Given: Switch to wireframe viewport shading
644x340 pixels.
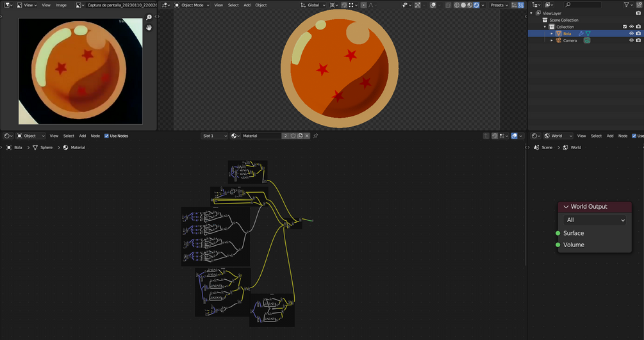Looking at the screenshot, I should pos(456,5).
